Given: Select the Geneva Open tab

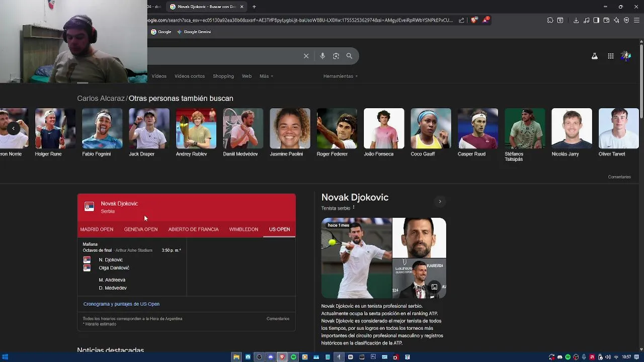Looking at the screenshot, I should click(141, 229).
